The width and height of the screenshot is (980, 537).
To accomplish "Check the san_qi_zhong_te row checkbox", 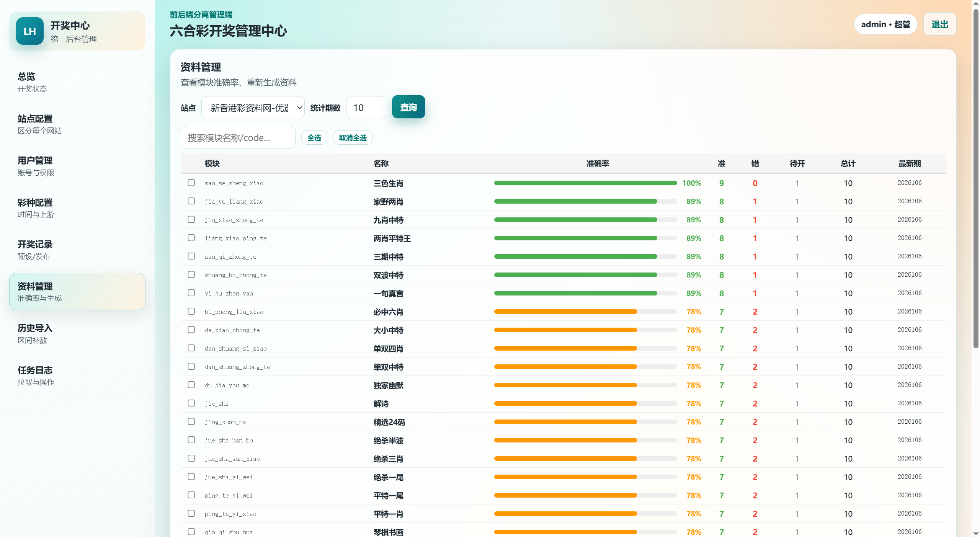I will tap(191, 256).
